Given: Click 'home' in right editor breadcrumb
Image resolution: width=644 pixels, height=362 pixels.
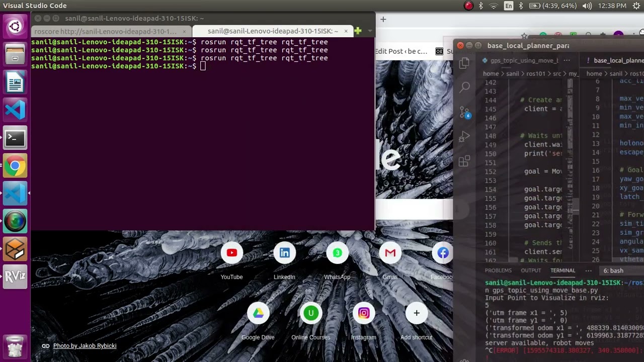Looking at the screenshot, I should (594, 73).
